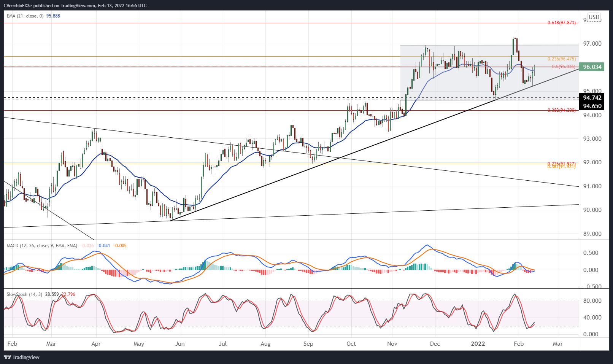
Task: Click the 94.742 price level label
Action: tap(592, 98)
